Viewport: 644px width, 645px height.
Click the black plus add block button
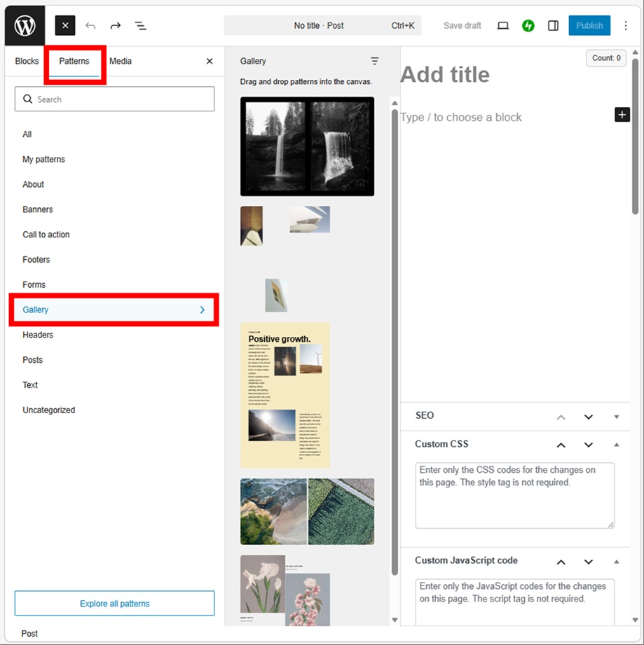click(622, 115)
